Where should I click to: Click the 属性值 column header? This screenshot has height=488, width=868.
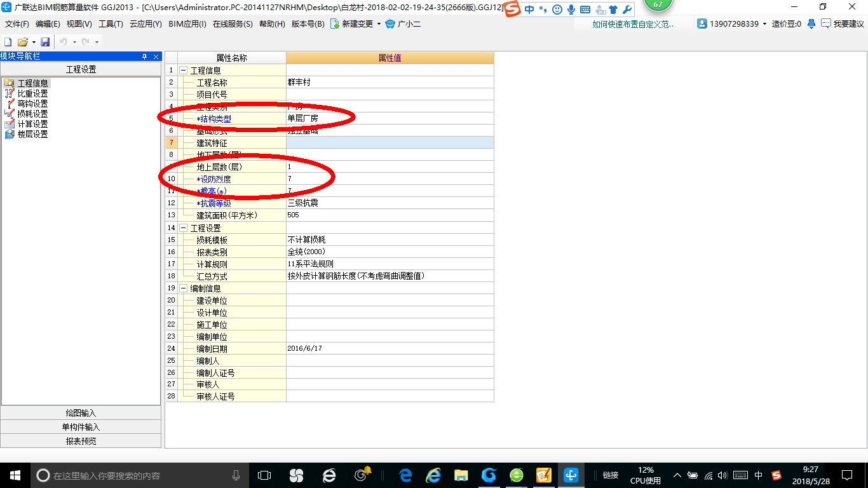click(x=390, y=58)
